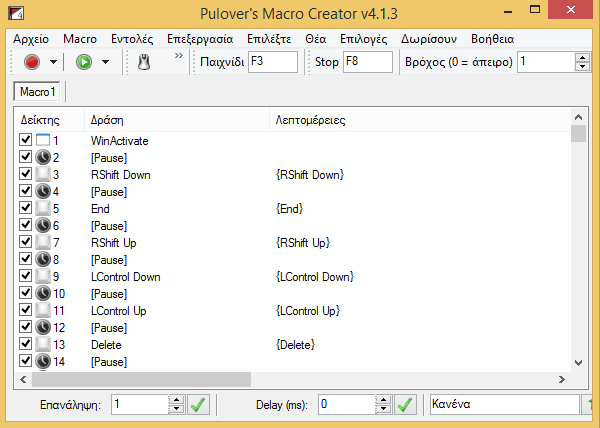Image resolution: width=600 pixels, height=428 pixels.
Task: Sort by Δείκτης column header
Action: coord(49,120)
